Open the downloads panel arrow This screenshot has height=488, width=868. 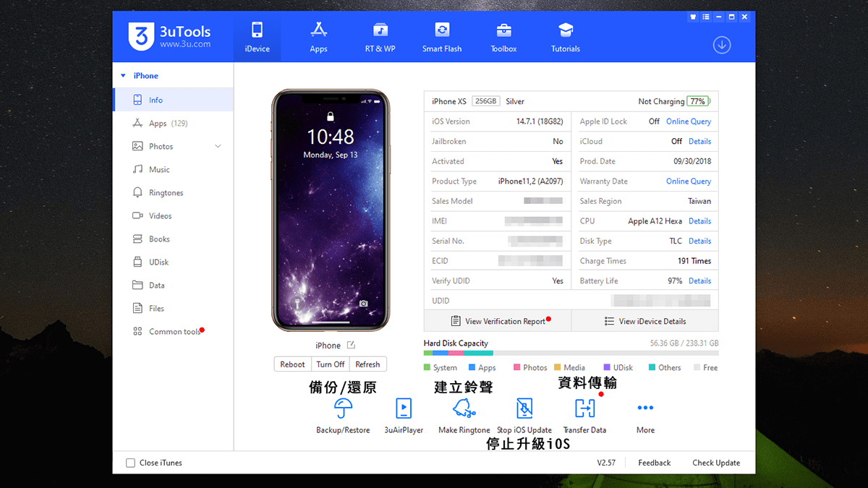(721, 44)
